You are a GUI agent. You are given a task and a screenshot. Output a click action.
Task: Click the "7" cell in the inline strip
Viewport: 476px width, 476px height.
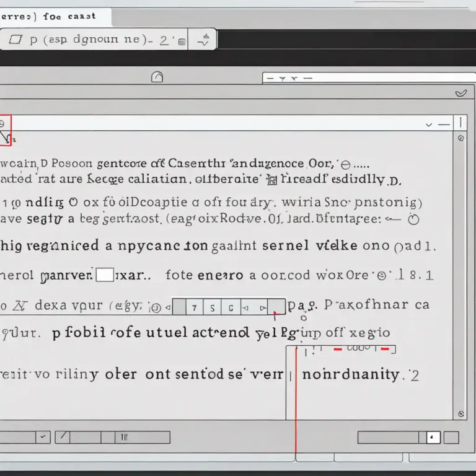click(x=194, y=307)
